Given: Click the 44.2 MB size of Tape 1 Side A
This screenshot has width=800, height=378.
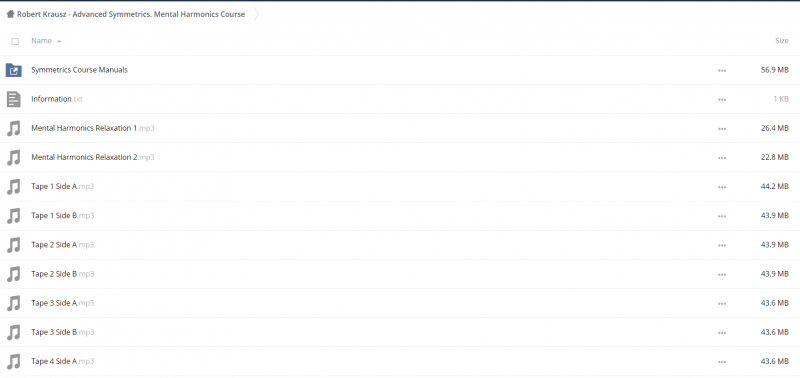Looking at the screenshot, I should click(x=774, y=186).
